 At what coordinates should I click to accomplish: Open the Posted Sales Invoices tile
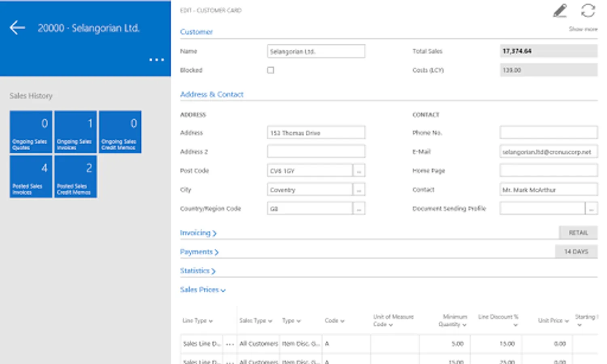31,177
